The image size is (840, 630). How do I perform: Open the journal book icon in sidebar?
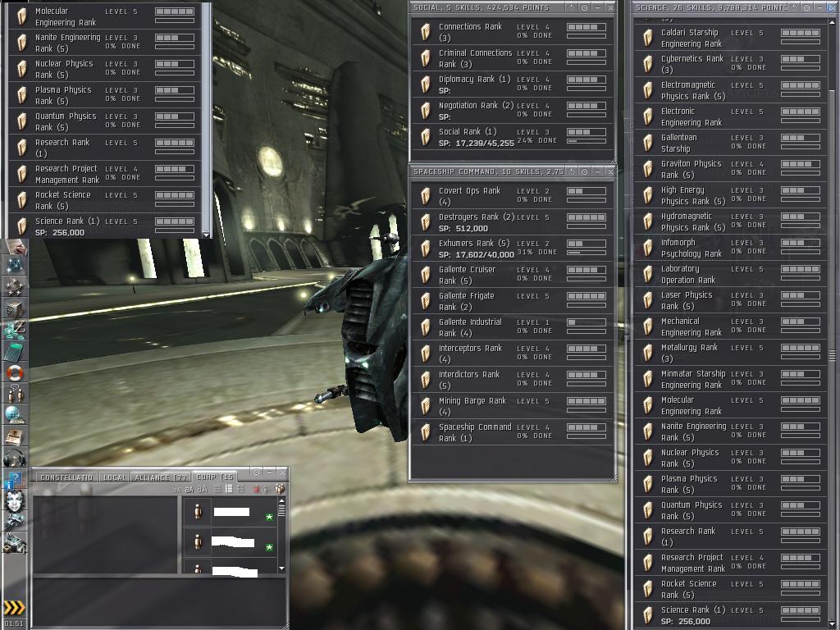coord(15,436)
